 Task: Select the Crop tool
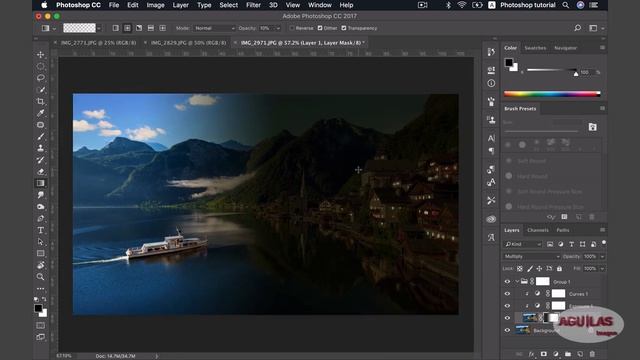[x=40, y=101]
